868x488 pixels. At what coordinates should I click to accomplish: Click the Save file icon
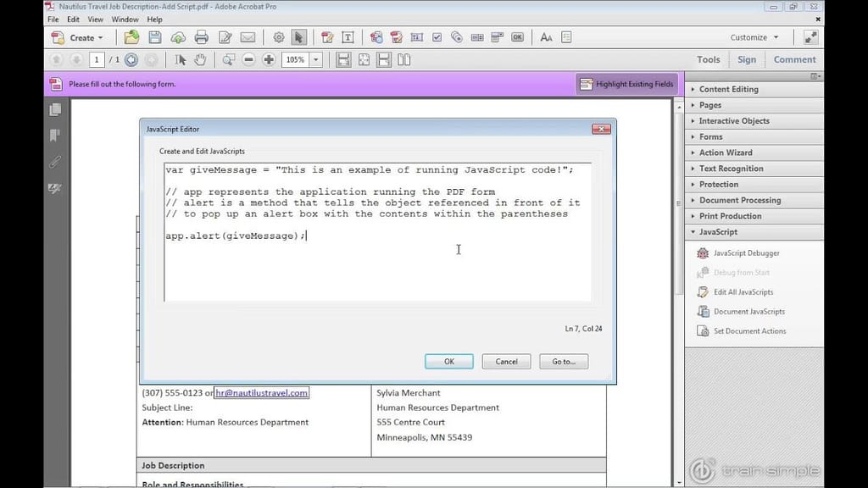[155, 37]
